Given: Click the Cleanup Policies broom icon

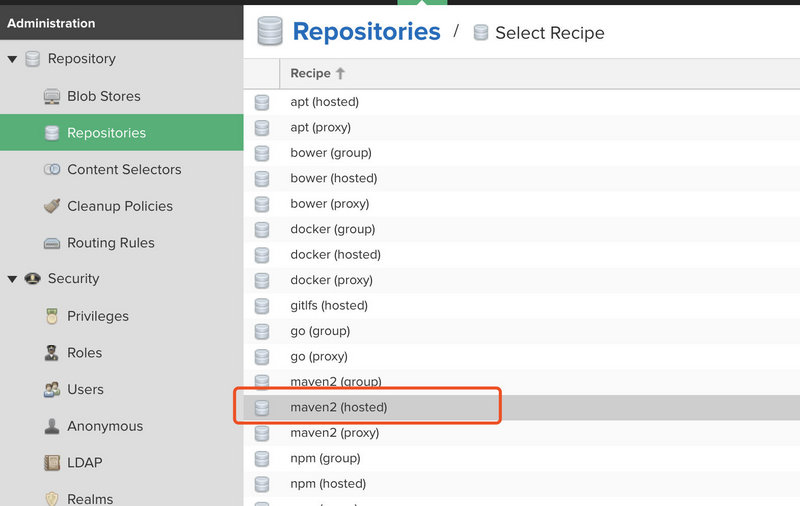Looking at the screenshot, I should pos(52,206).
